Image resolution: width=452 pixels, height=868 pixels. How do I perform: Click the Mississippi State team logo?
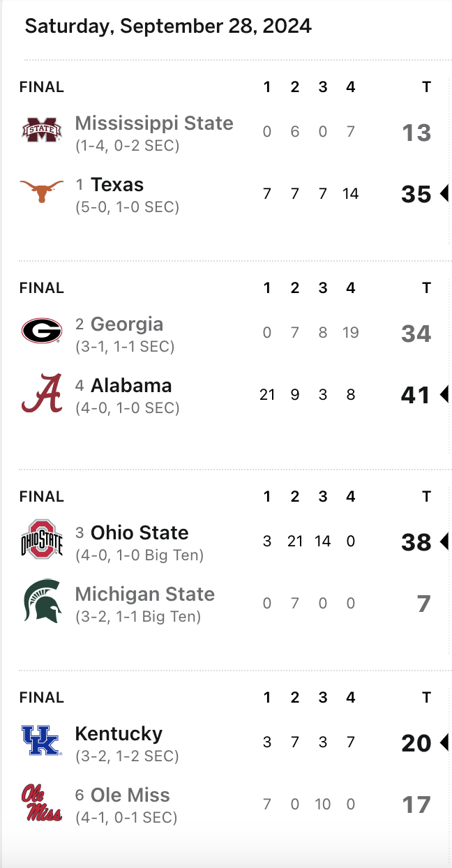click(41, 130)
